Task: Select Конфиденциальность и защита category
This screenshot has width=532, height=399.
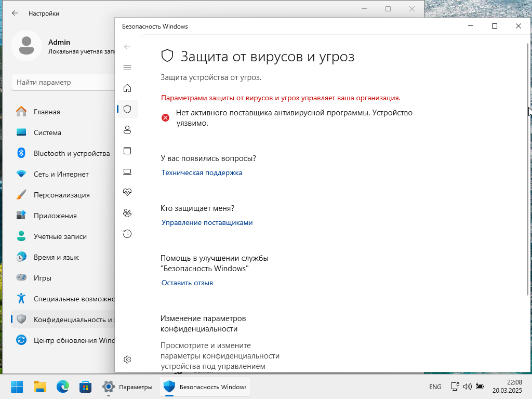Action: (63, 320)
